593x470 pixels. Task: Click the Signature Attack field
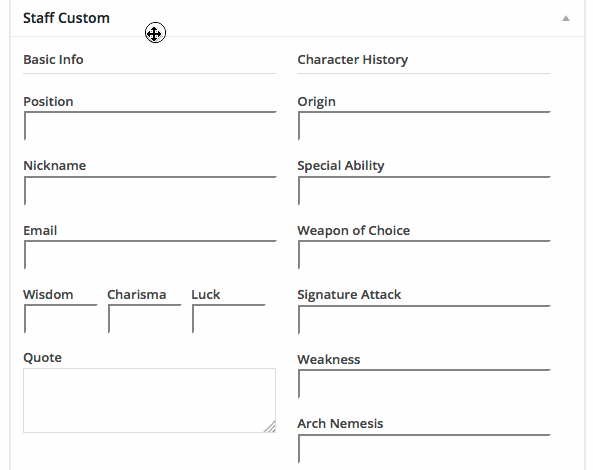pyautogui.click(x=424, y=319)
